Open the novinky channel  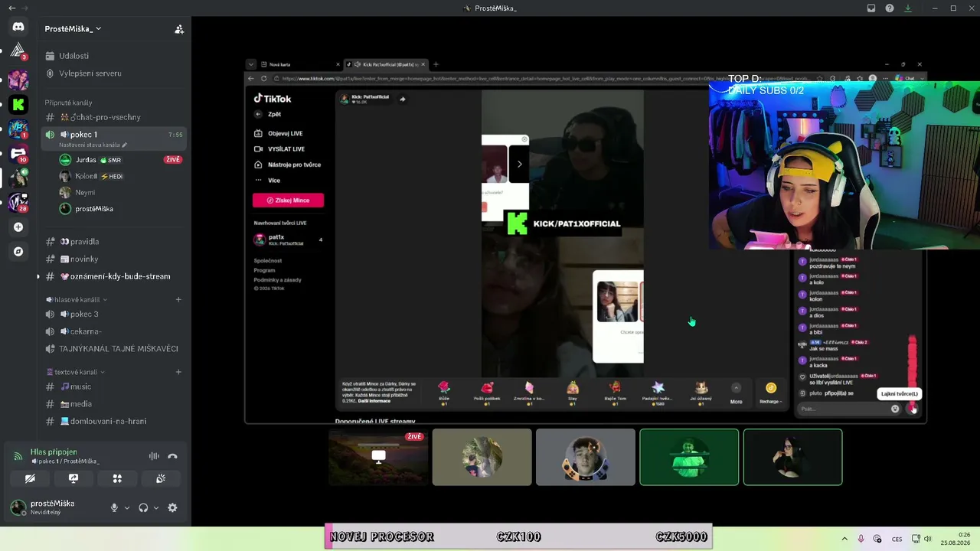point(113,259)
